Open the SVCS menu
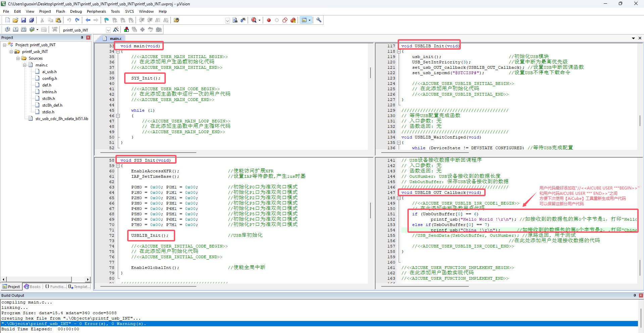This screenshot has width=644, height=333. tap(130, 11)
